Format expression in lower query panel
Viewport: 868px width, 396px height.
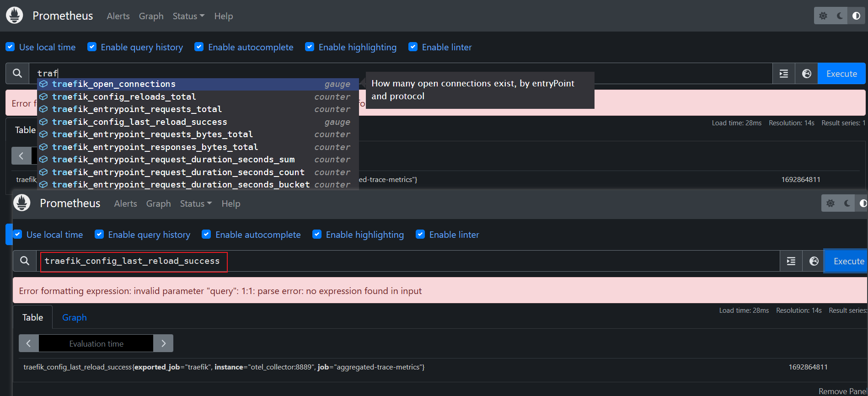791,261
